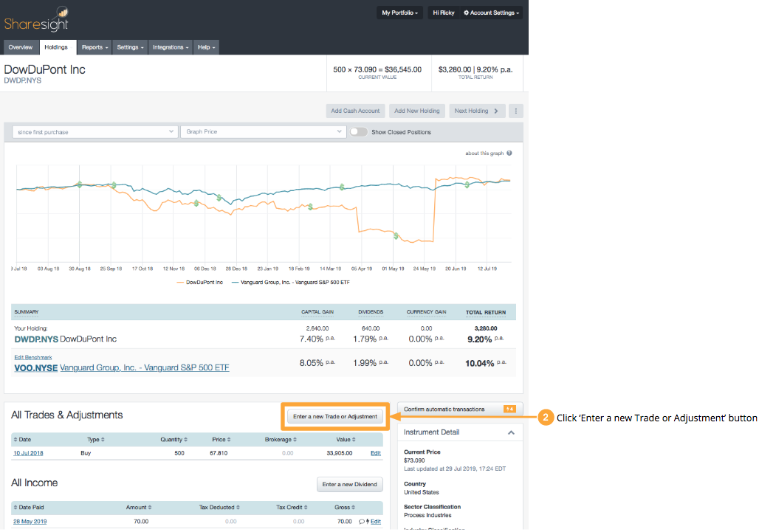Click 'Enter a new Trade or Adjustment' button

(335, 416)
